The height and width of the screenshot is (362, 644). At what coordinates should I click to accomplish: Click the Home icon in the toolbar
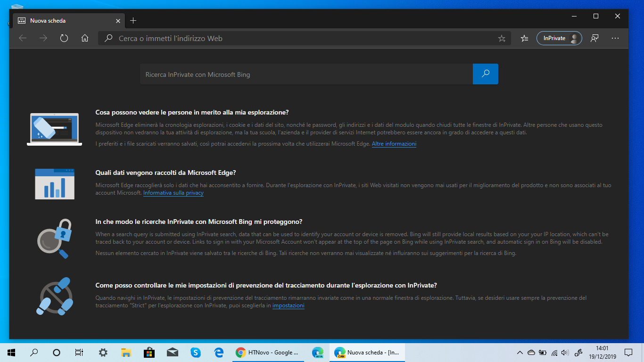(84, 38)
